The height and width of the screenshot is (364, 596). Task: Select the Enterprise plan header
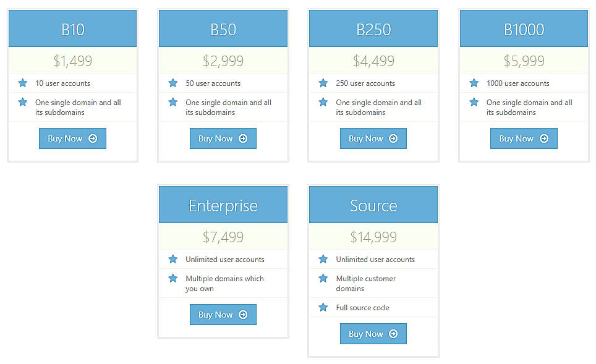(223, 205)
